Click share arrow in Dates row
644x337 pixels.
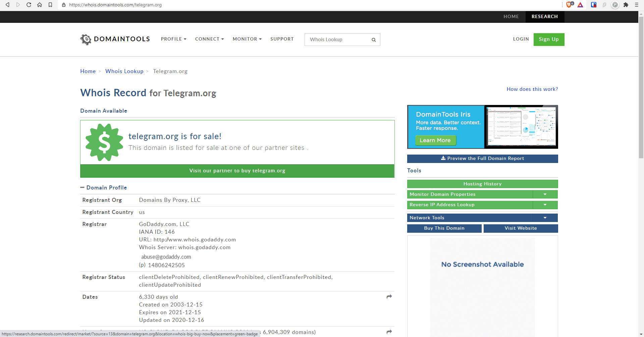[x=389, y=297]
